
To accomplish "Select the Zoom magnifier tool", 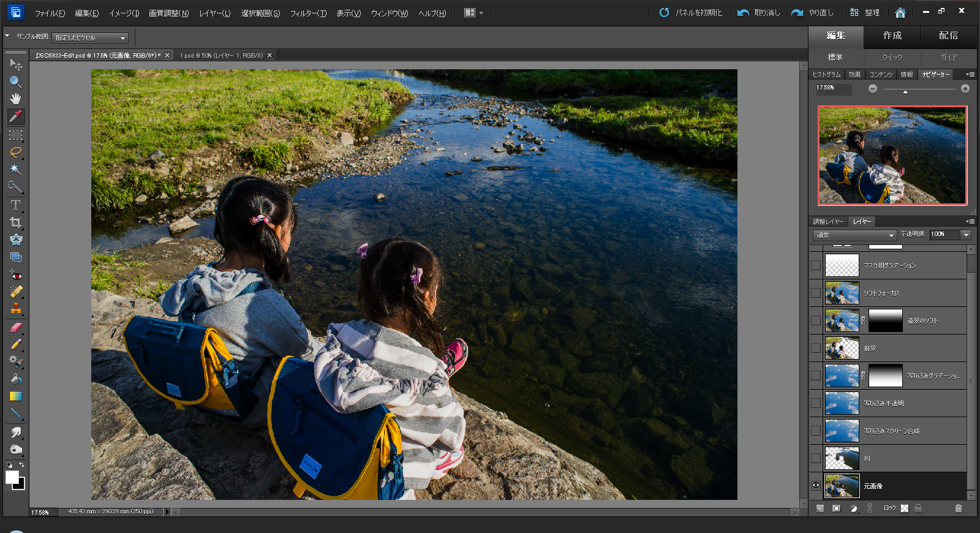I will point(16,81).
